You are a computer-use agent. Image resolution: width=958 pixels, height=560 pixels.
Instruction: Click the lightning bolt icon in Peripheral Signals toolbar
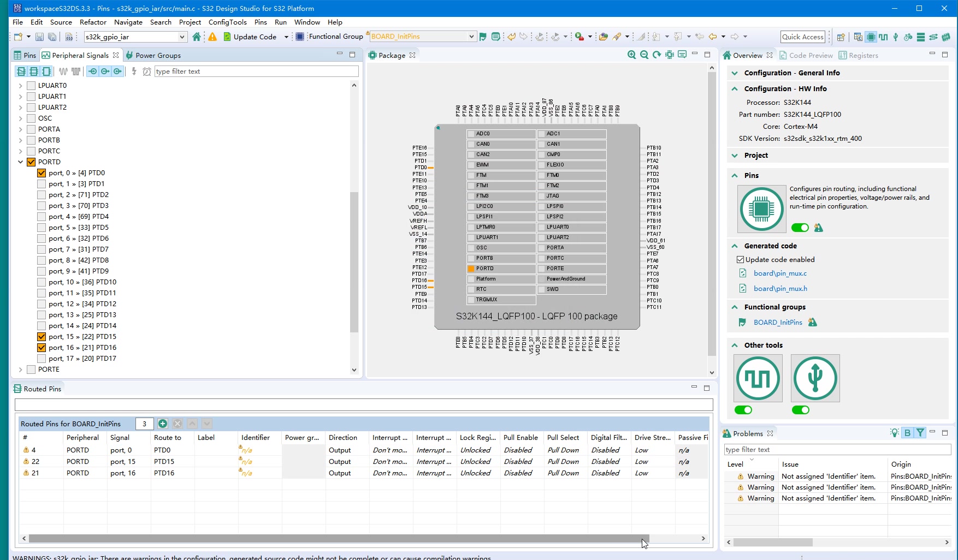click(x=134, y=72)
